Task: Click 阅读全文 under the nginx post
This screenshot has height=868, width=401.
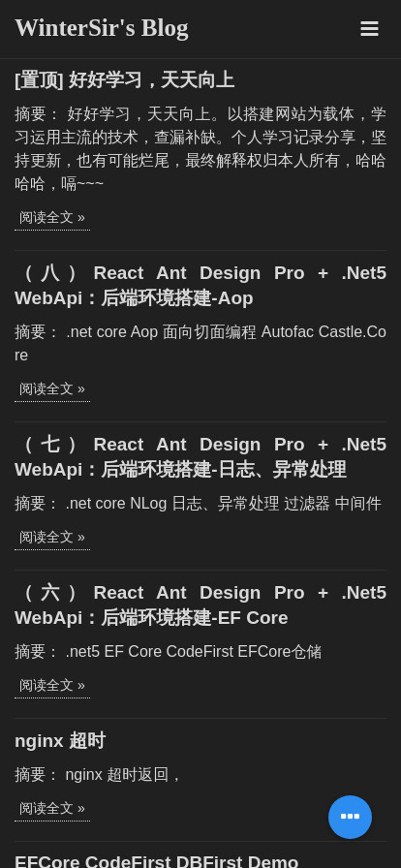Action: (x=52, y=809)
